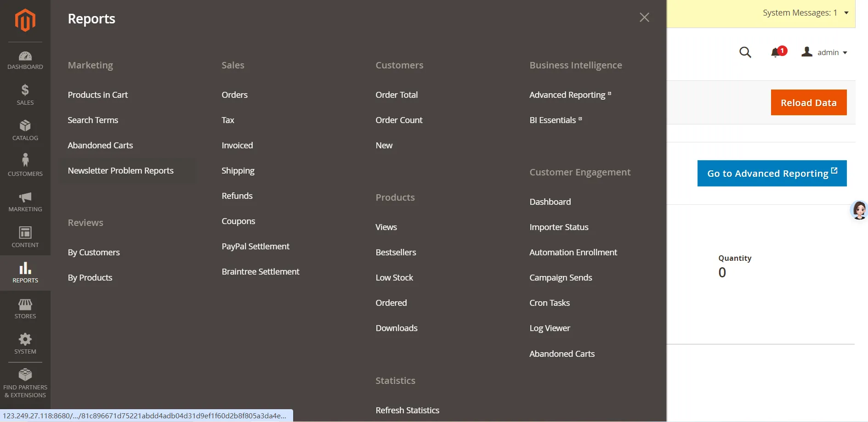
Task: Click Go to Advanced Reporting button
Action: pyautogui.click(x=772, y=173)
